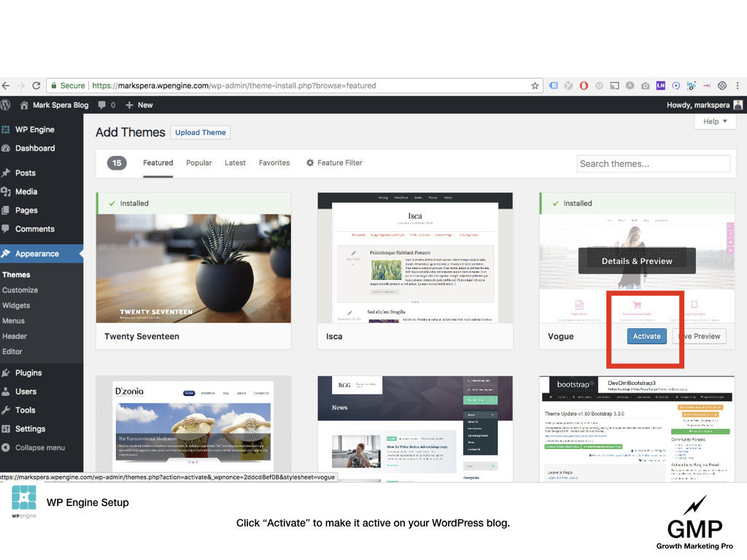Click the Twenty Seventeen theme thumbnail

pos(193,268)
